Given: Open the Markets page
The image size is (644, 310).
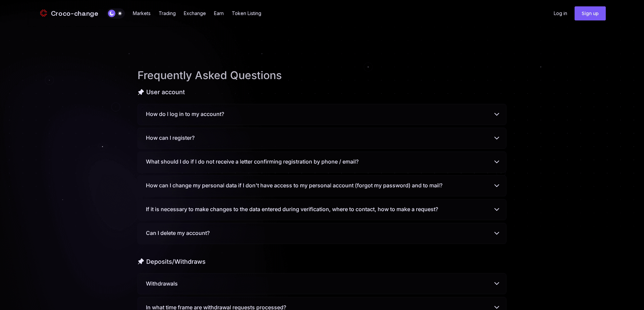Looking at the screenshot, I should point(141,13).
